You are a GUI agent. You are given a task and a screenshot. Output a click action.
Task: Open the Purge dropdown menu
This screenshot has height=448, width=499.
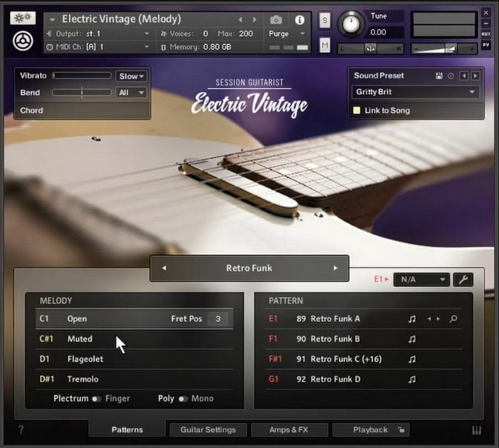click(x=286, y=34)
